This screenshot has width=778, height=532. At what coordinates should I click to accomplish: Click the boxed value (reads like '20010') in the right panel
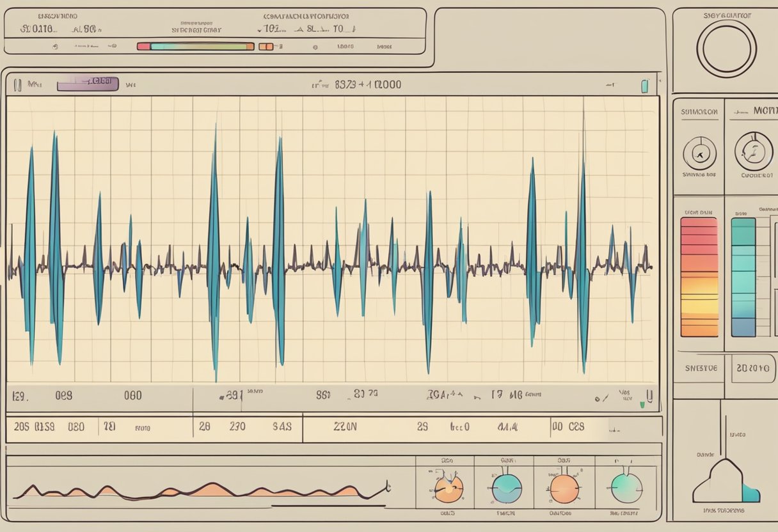click(x=754, y=368)
